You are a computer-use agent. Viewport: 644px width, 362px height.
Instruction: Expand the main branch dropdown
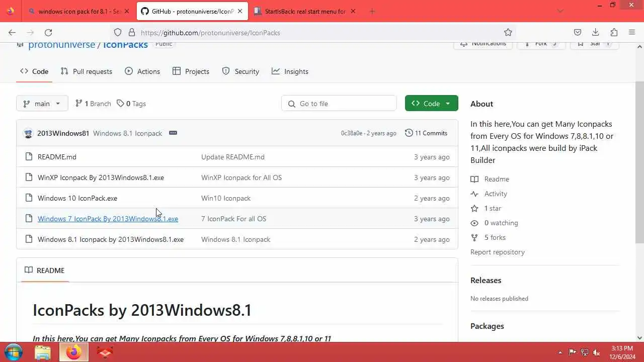42,104
